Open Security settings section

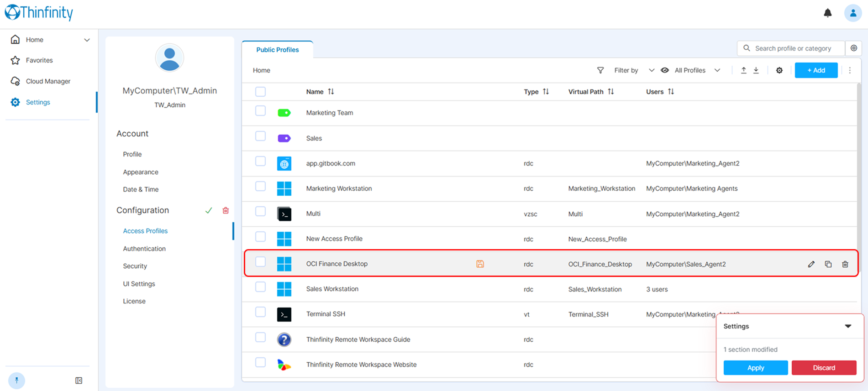[135, 266]
